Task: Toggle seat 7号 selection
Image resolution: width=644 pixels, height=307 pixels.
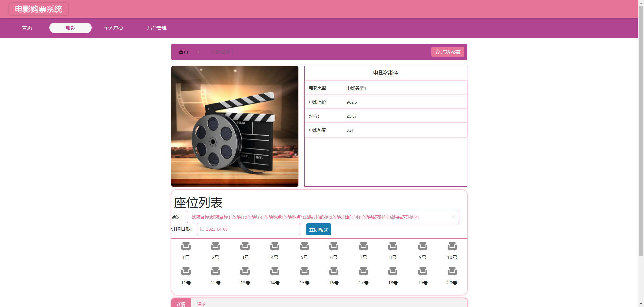Action: point(363,246)
